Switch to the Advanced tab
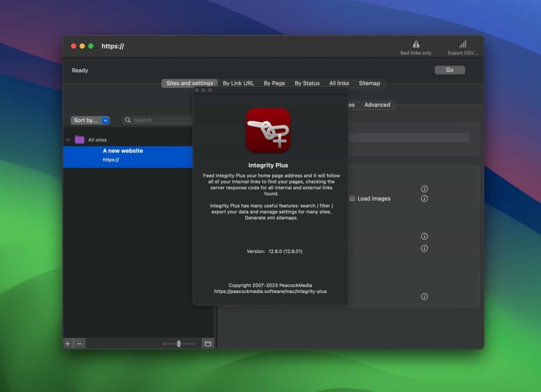This screenshot has width=541, height=392. pos(377,105)
